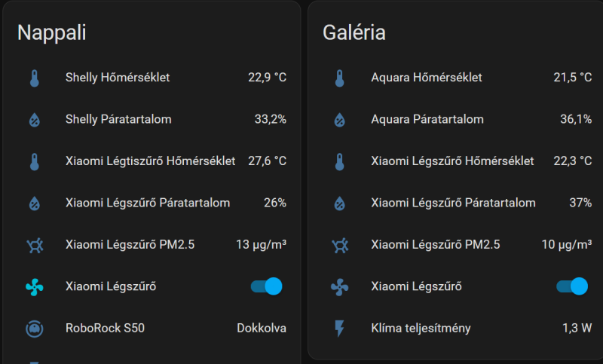This screenshot has height=364, width=603.
Task: Toggle the Nappali Xiaomi Légszűrő switch
Action: pos(267,286)
